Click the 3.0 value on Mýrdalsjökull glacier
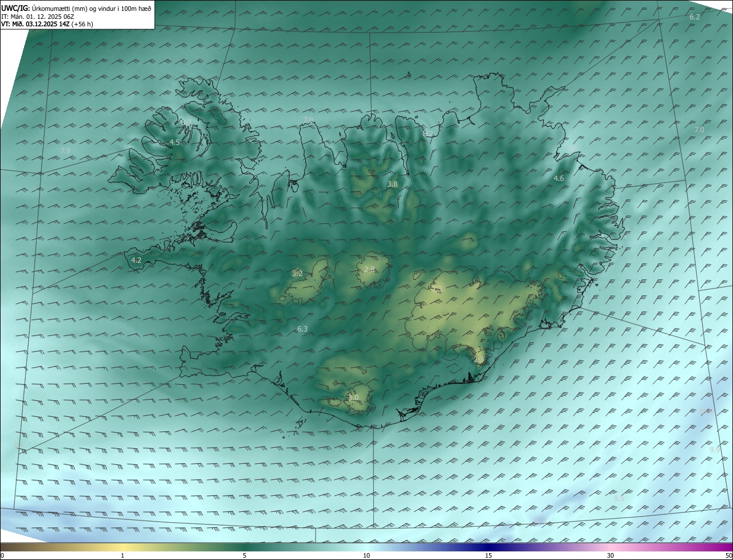This screenshot has height=560, width=733. coord(353,397)
